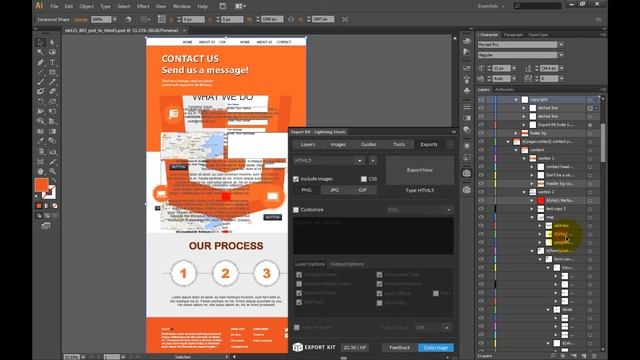Image resolution: width=640 pixels, height=360 pixels.
Task: Select the Line Segment tool
Action: [40, 72]
